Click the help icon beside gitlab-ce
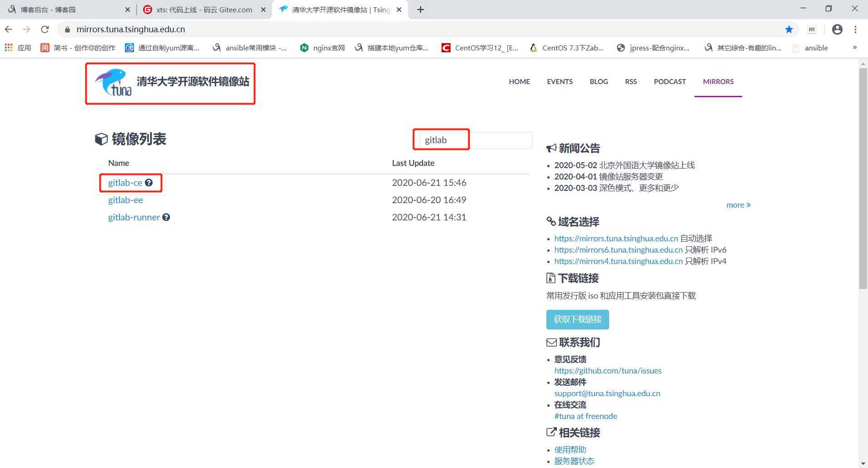This screenshot has width=868, height=468. (149, 183)
